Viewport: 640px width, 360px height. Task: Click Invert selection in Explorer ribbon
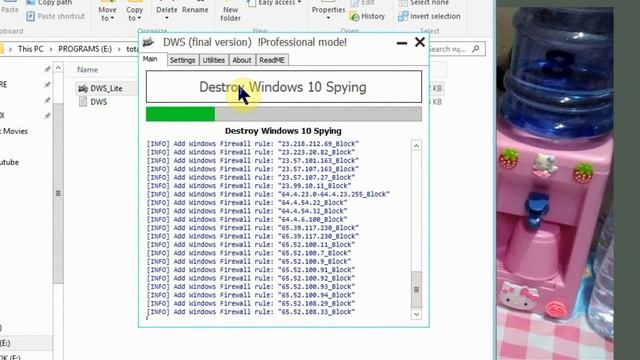[x=429, y=16]
